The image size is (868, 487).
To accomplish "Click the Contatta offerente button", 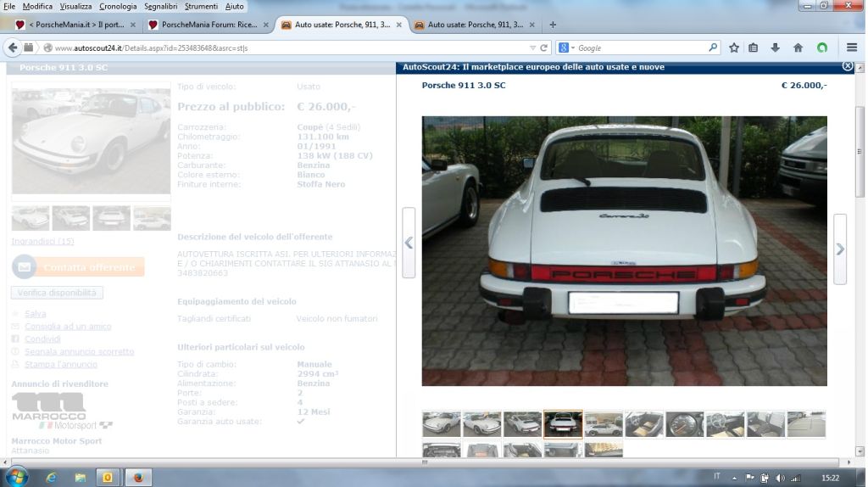I will tap(78, 267).
